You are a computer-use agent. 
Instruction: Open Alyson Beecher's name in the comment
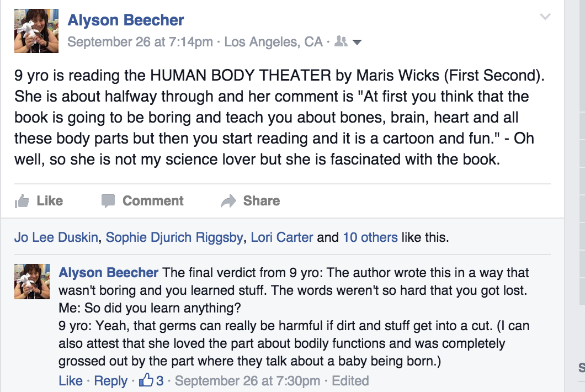[x=109, y=273]
